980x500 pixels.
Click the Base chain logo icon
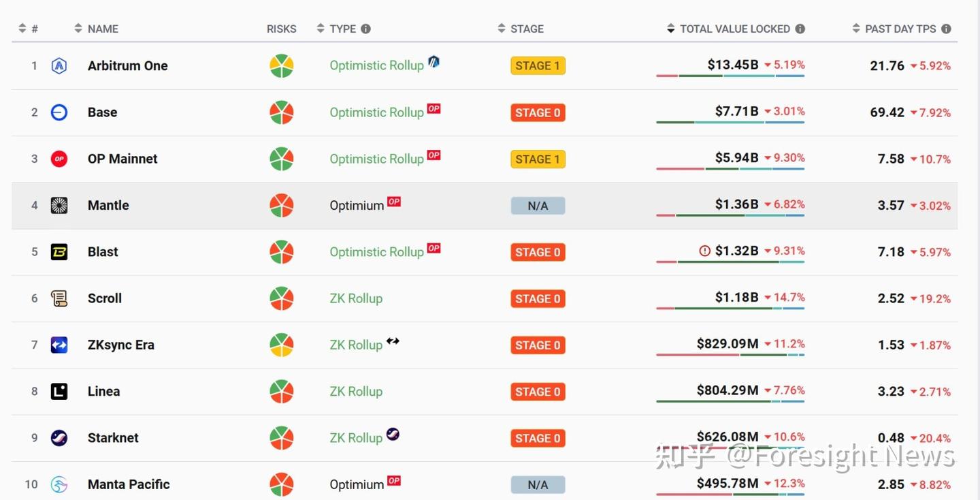pos(59,112)
